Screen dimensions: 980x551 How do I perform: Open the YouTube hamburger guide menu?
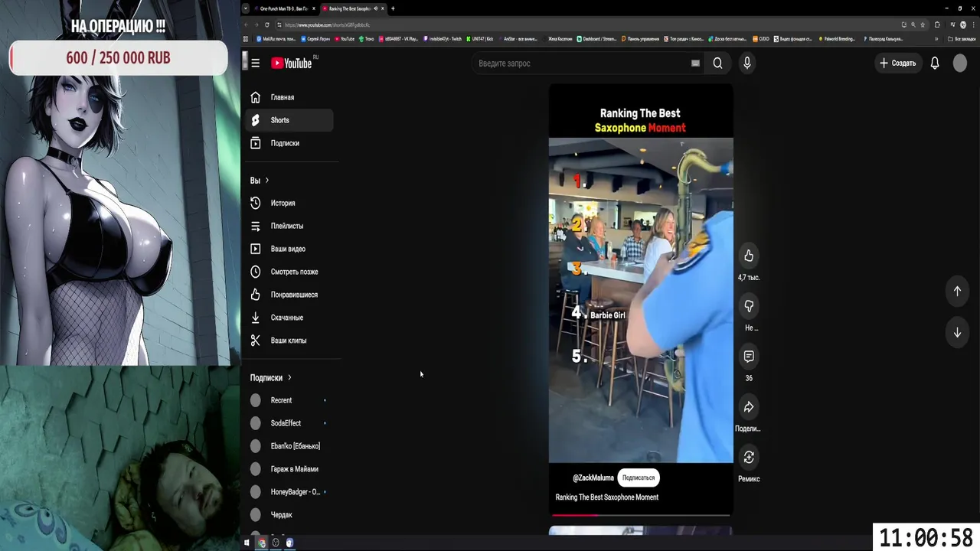point(255,64)
